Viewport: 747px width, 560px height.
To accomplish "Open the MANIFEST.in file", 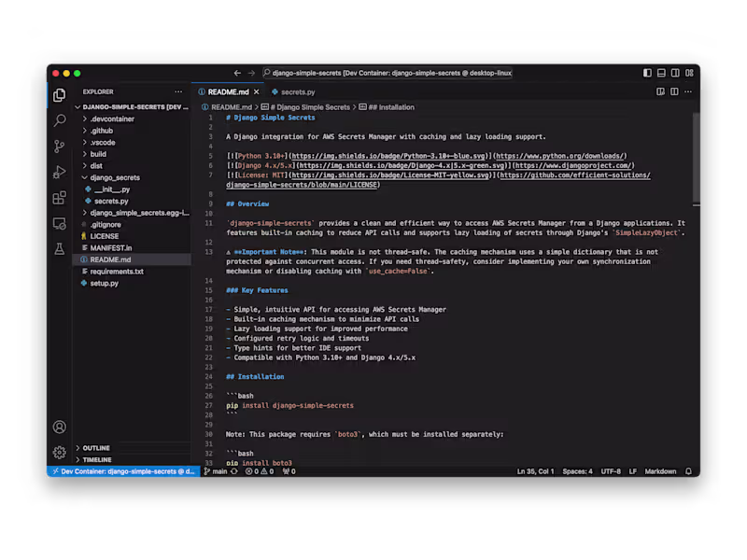I will [x=132, y=248].
